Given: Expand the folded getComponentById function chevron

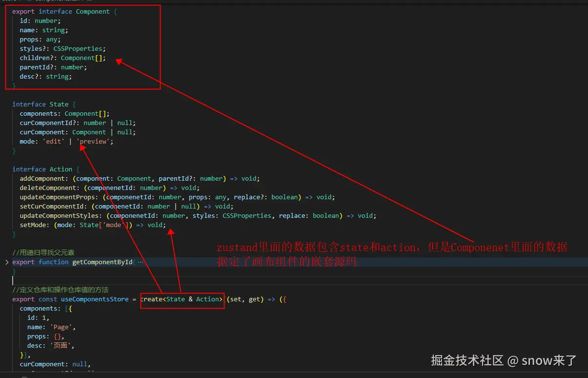Looking at the screenshot, I should [7, 262].
